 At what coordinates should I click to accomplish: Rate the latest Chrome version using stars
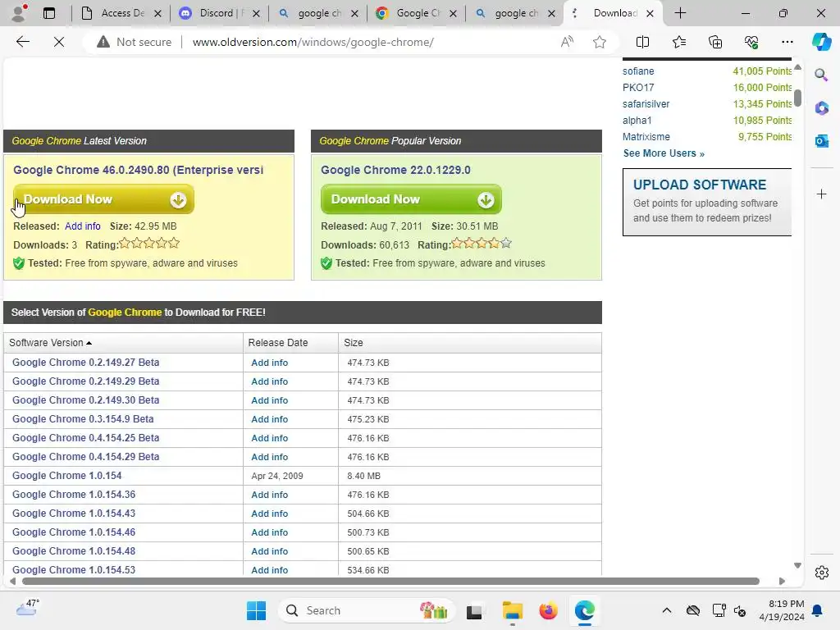pyautogui.click(x=149, y=244)
